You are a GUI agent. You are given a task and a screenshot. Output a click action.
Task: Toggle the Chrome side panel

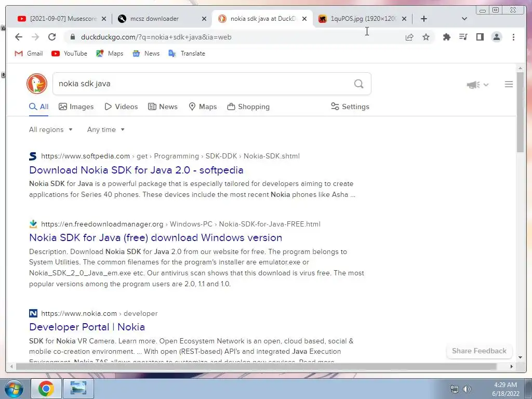480,37
